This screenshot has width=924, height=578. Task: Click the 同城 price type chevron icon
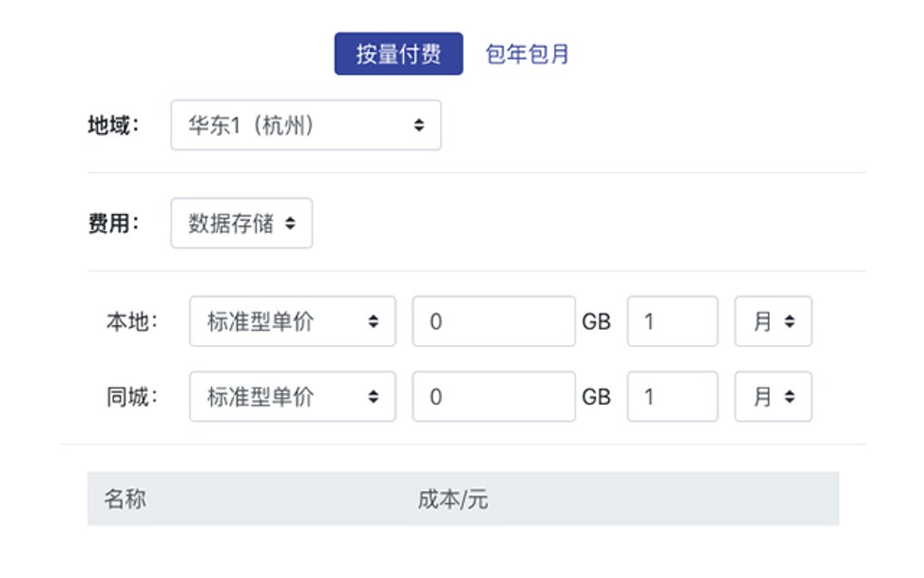tap(375, 396)
